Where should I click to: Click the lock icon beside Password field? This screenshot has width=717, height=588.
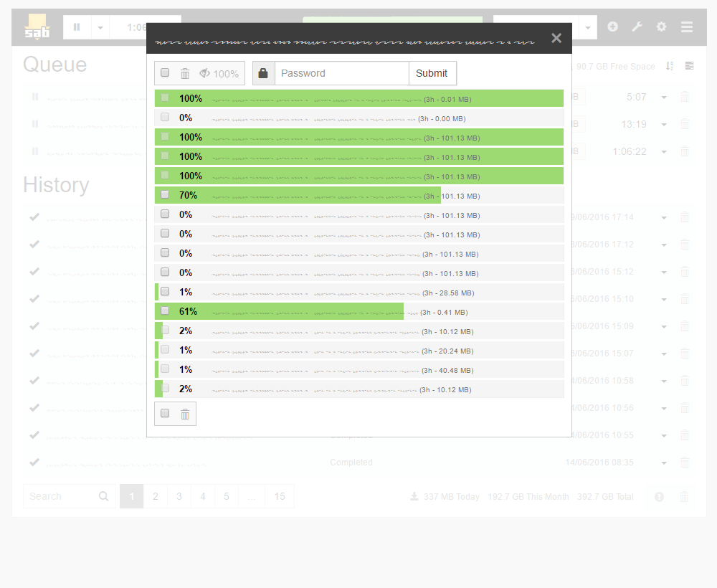(x=263, y=73)
